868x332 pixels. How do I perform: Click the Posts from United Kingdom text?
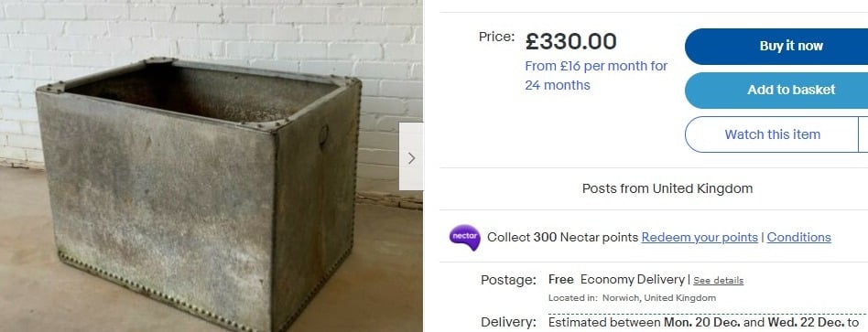pos(667,188)
